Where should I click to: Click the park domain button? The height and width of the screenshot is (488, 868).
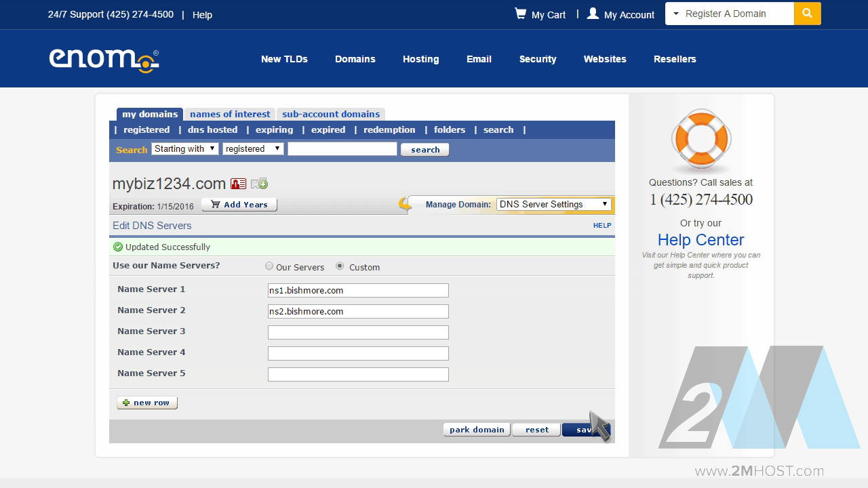(x=477, y=430)
